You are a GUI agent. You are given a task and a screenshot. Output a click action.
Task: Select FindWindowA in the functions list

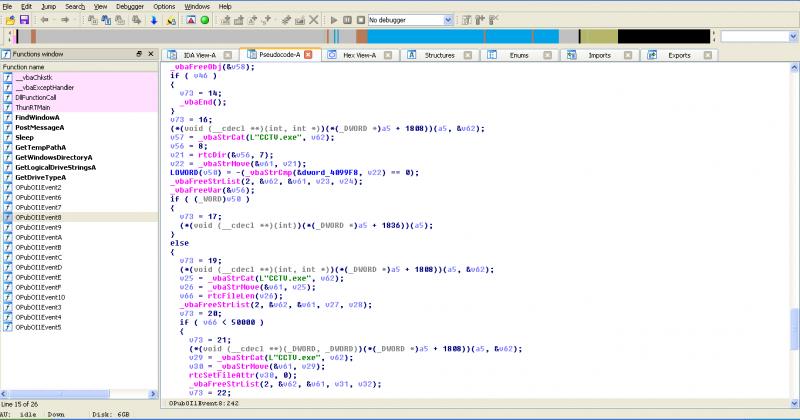point(79,117)
